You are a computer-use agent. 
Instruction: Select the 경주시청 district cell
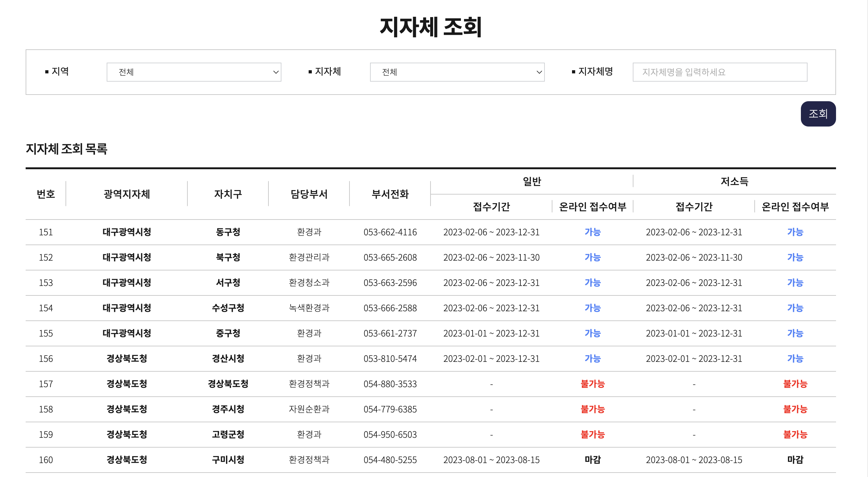point(228,409)
